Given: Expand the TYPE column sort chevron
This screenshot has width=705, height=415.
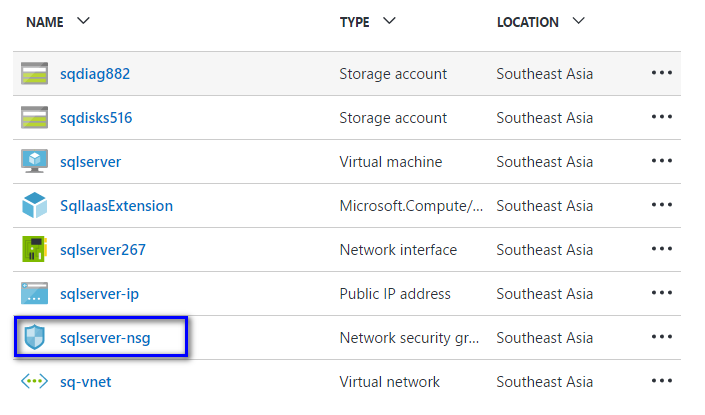Looking at the screenshot, I should pyautogui.click(x=389, y=21).
